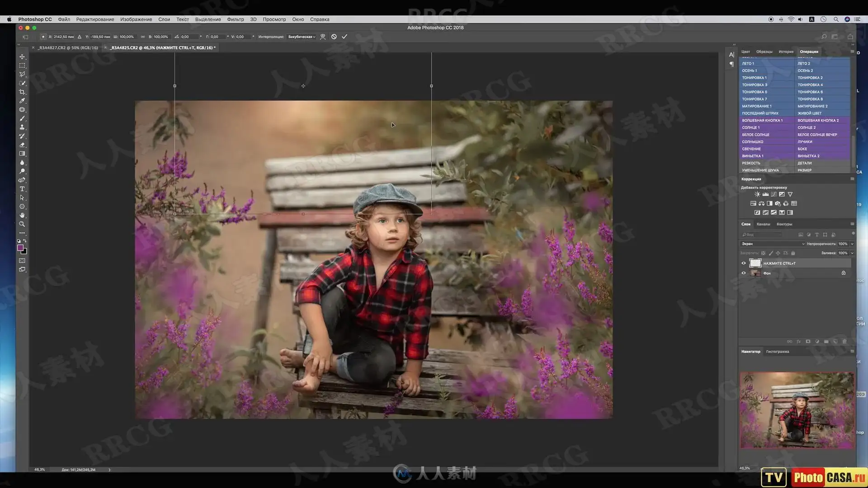This screenshot has width=868, height=488.
Task: Hide the НАЖМИТЕ CTRL+T layer
Action: pyautogui.click(x=744, y=263)
